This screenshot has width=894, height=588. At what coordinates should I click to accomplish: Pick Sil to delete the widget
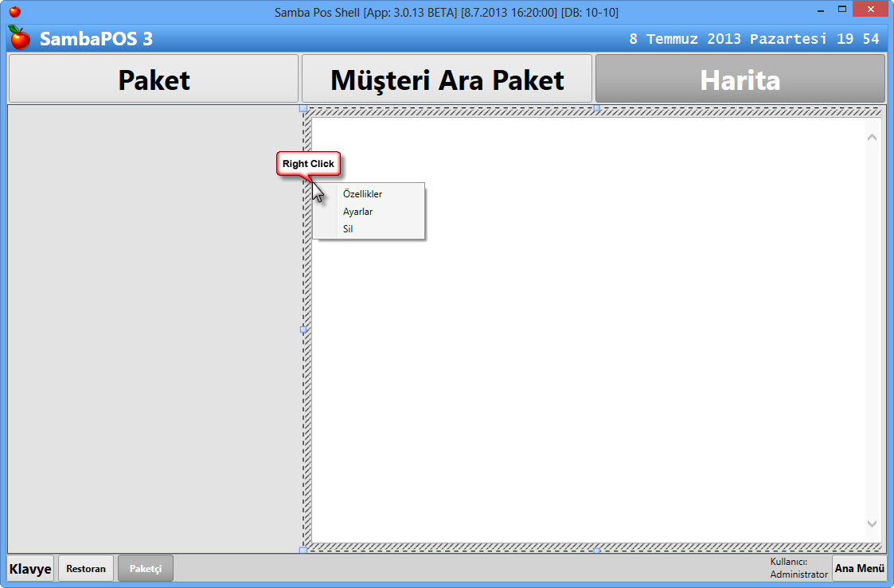point(348,229)
